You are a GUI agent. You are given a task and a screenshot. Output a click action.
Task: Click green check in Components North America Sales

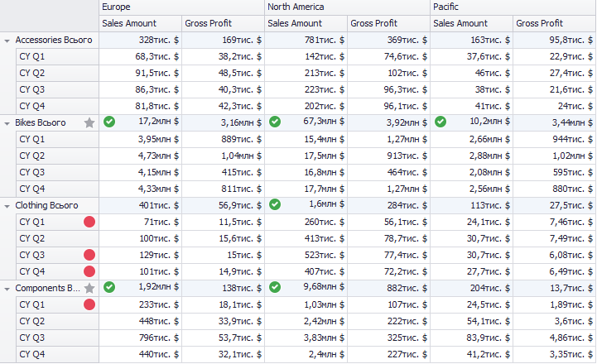tap(275, 287)
